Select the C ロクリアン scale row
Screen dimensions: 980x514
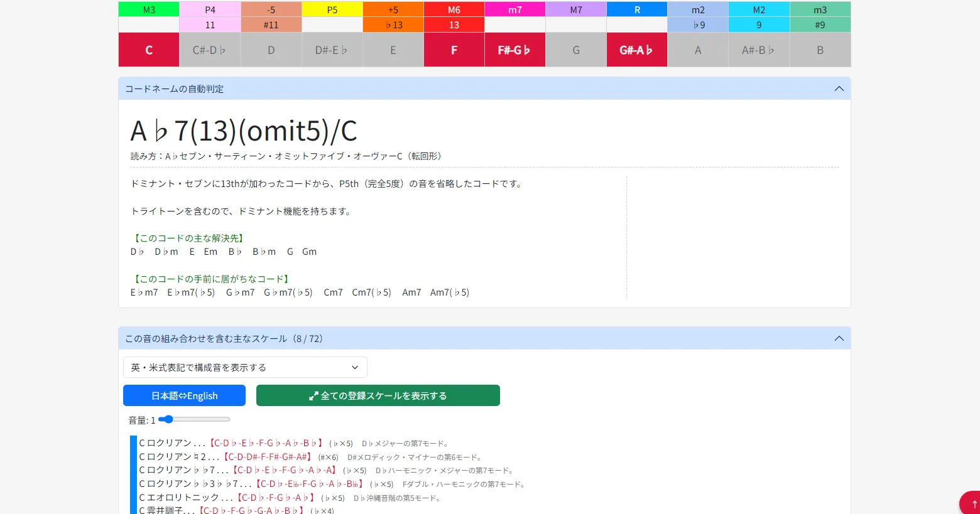[x=294, y=443]
